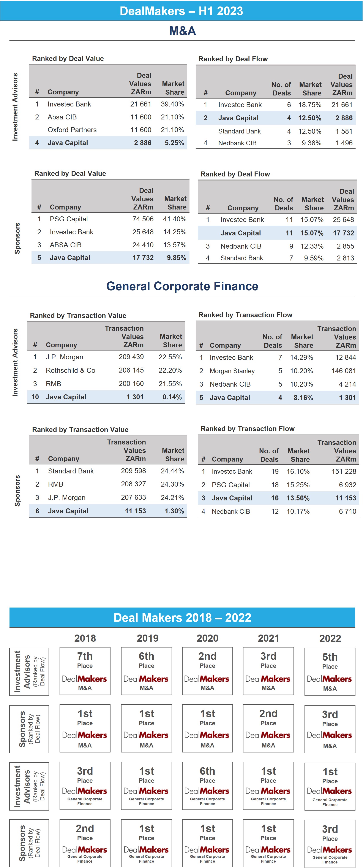Click the 2021 2nd Place Sponsors M&A badge
The height and width of the screenshot is (868, 363).
268,728
